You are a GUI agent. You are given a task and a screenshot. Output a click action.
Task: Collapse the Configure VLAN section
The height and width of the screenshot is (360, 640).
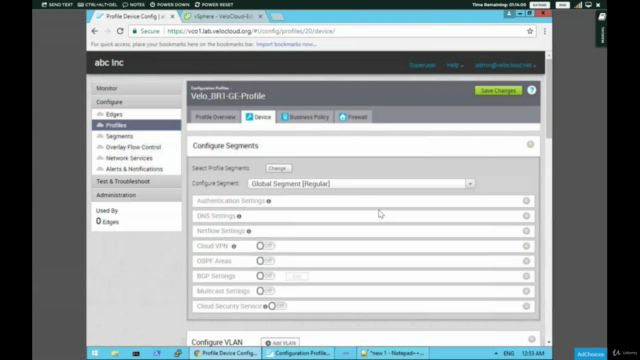531,339
